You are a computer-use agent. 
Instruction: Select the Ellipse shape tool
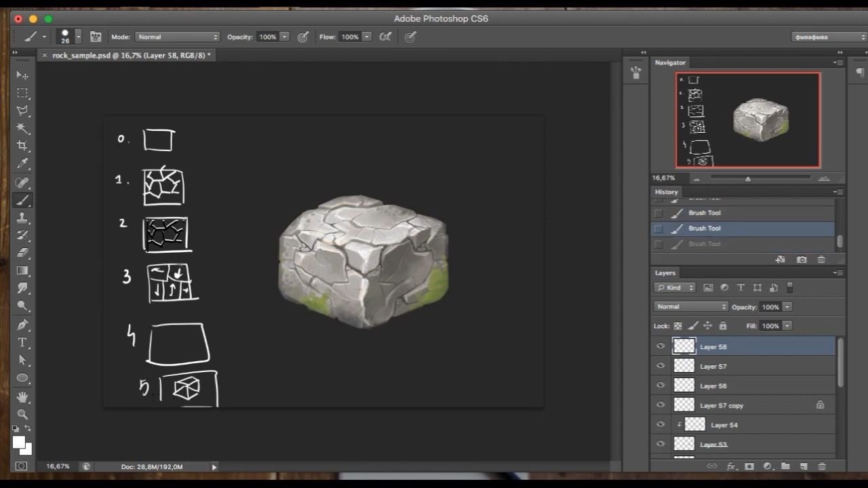click(x=22, y=378)
